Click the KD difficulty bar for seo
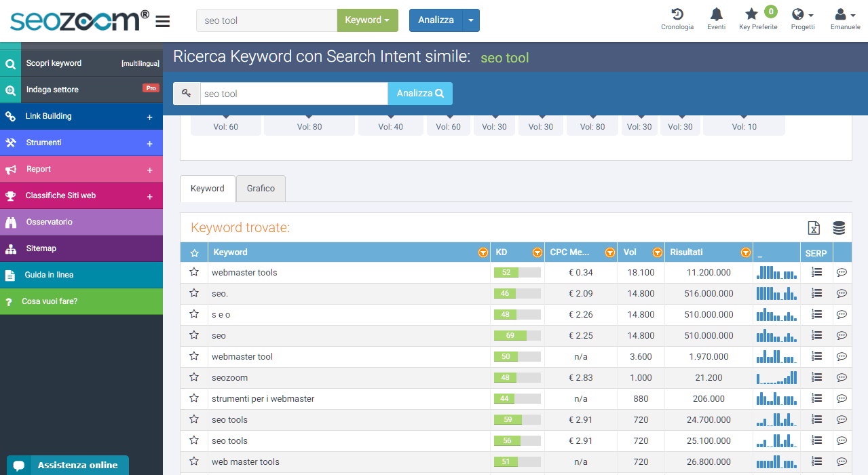Image resolution: width=868 pixels, height=475 pixels. coord(518,335)
